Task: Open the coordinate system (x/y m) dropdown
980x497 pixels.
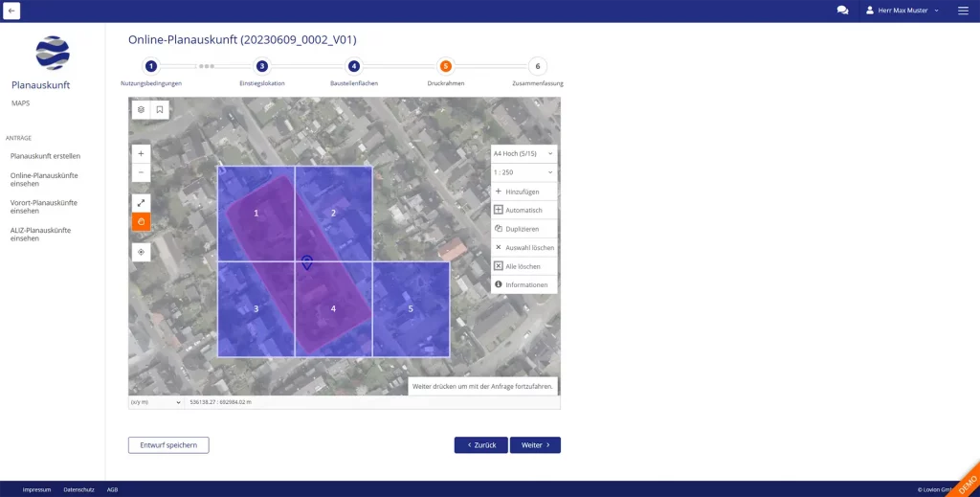Action: 156,402
